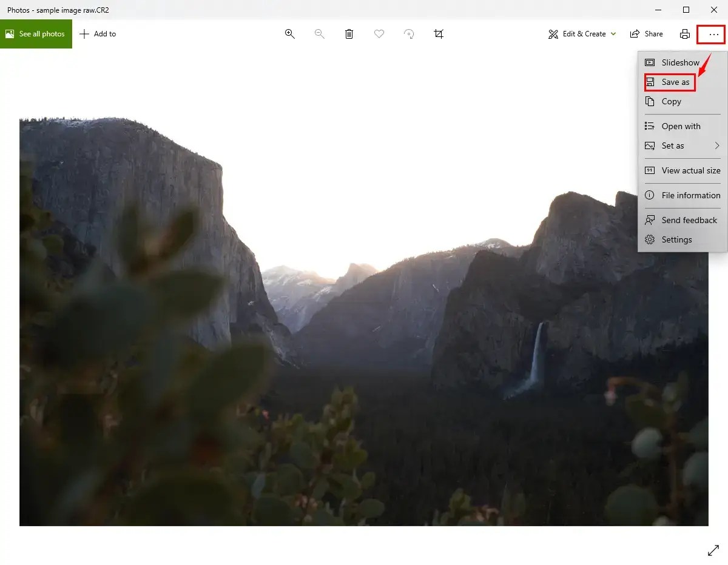
Task: Click the See all photos button
Action: [x=36, y=34]
